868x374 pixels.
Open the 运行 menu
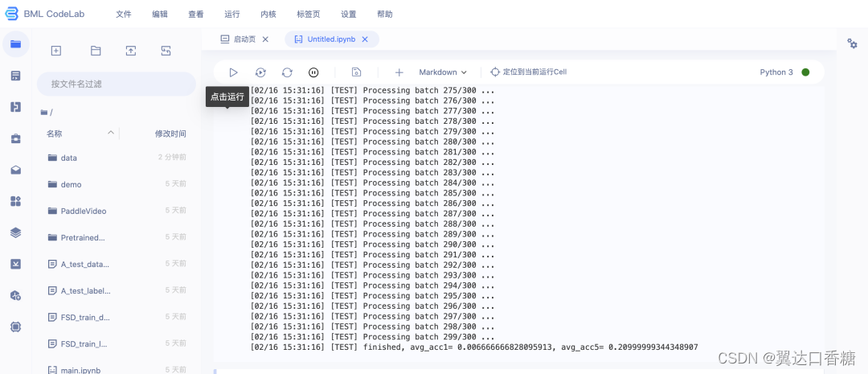tap(232, 14)
